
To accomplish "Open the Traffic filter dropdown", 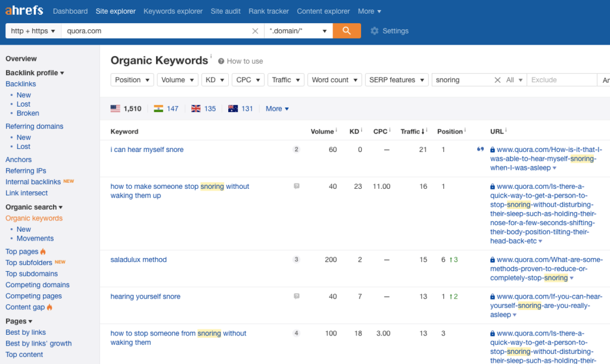I will 286,80.
